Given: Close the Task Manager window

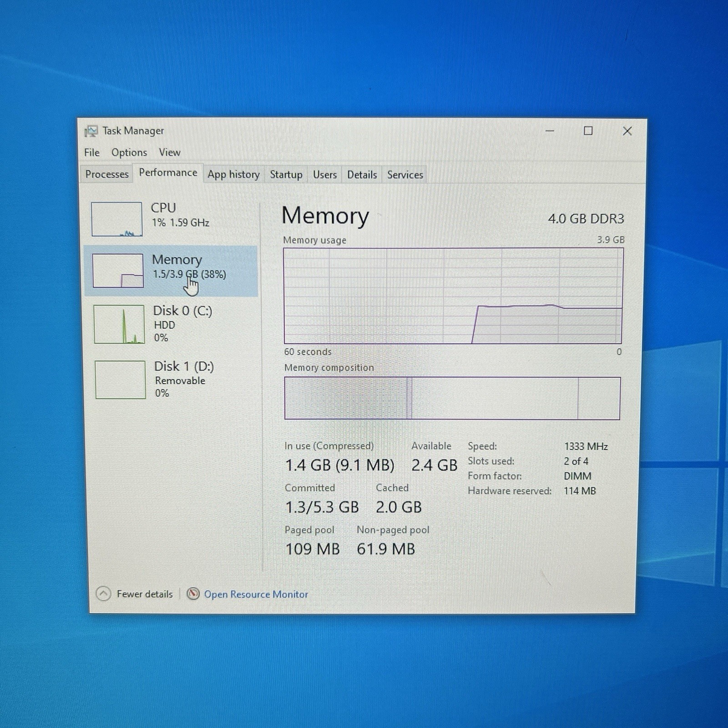Looking at the screenshot, I should point(627,131).
